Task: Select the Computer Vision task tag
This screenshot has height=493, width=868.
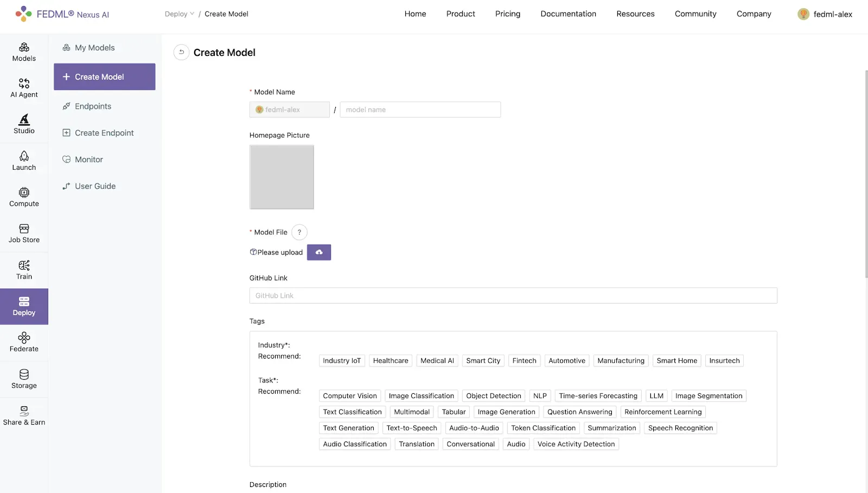Action: [x=350, y=396]
